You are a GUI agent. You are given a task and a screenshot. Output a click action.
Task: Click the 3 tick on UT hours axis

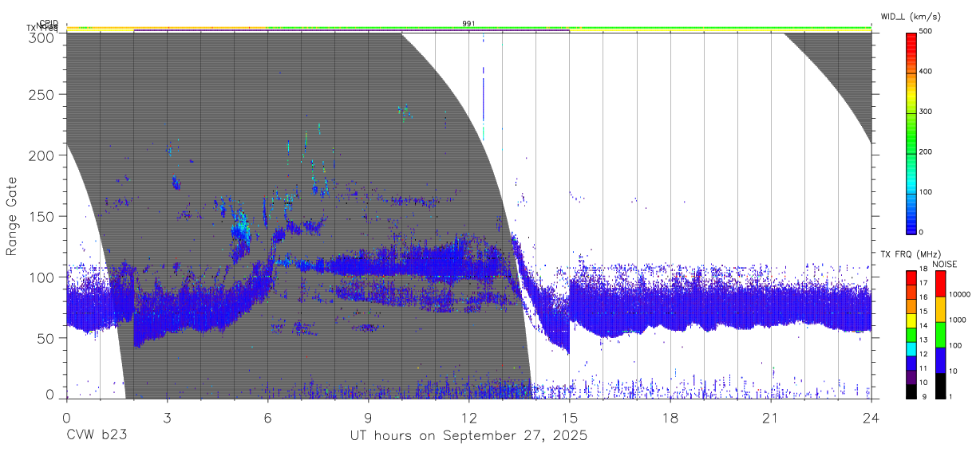coord(167,418)
